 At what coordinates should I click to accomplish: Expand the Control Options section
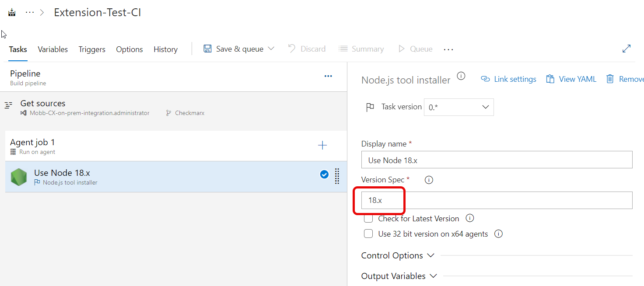[x=398, y=255]
